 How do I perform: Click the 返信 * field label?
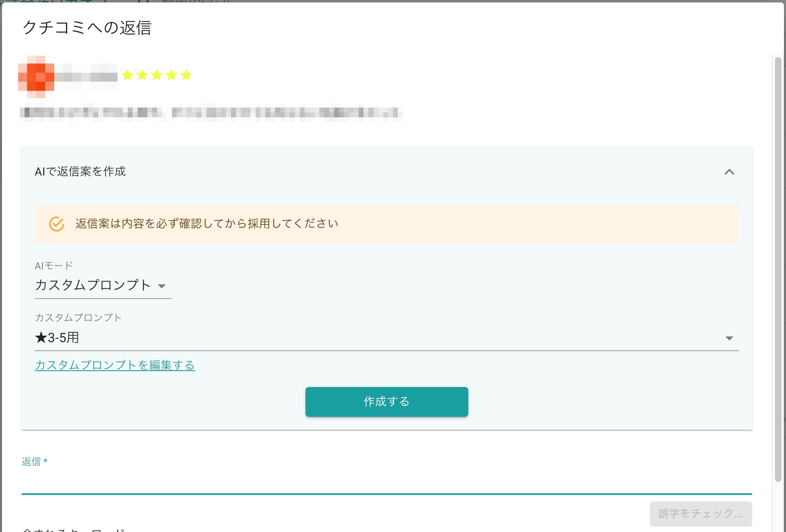tap(35, 462)
